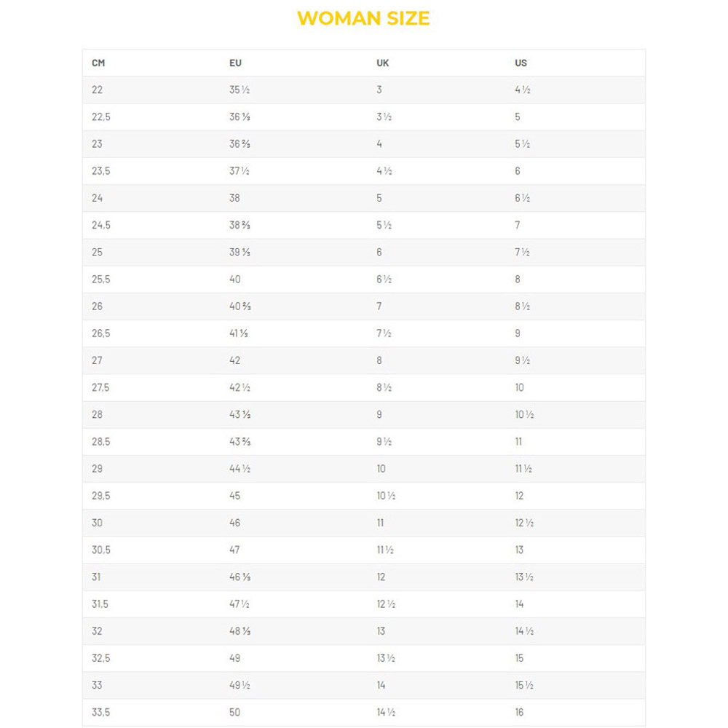The height and width of the screenshot is (728, 728).
Task: Select the US column header
Action: tap(521, 63)
